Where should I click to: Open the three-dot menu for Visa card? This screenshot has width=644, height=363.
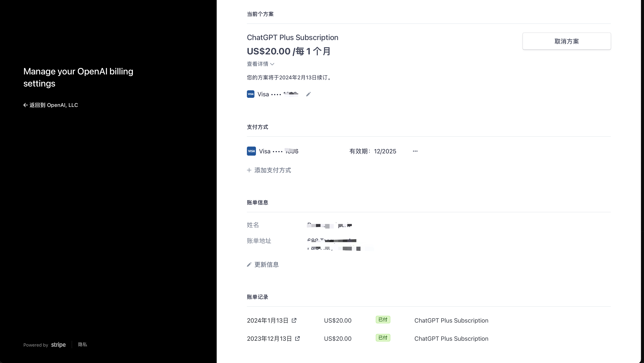click(x=415, y=151)
